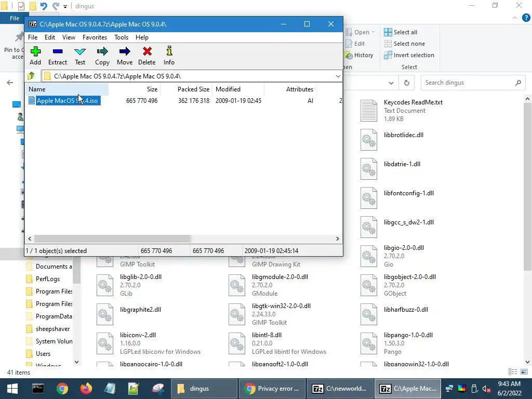
Task: Click the 7-Zip horizontal scrollbar thumb
Action: point(113,239)
